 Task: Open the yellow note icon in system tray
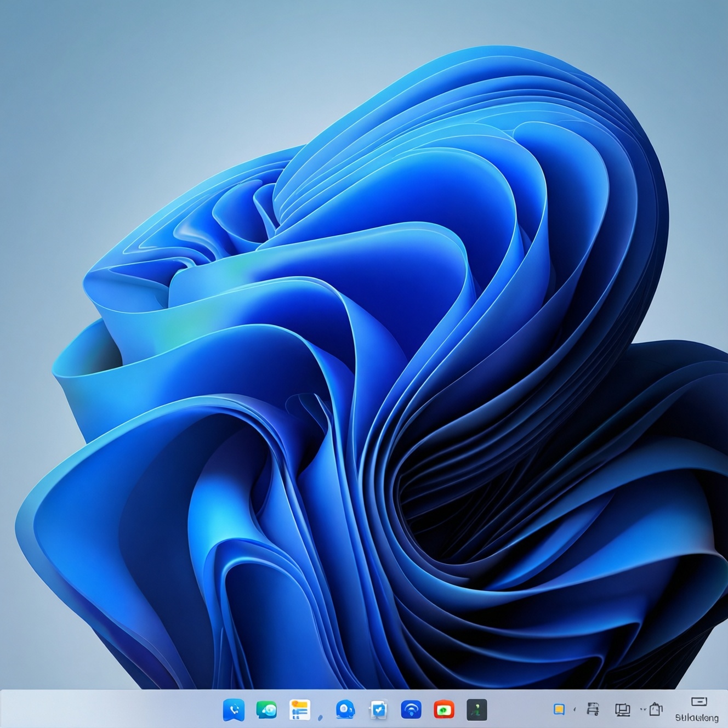click(559, 710)
